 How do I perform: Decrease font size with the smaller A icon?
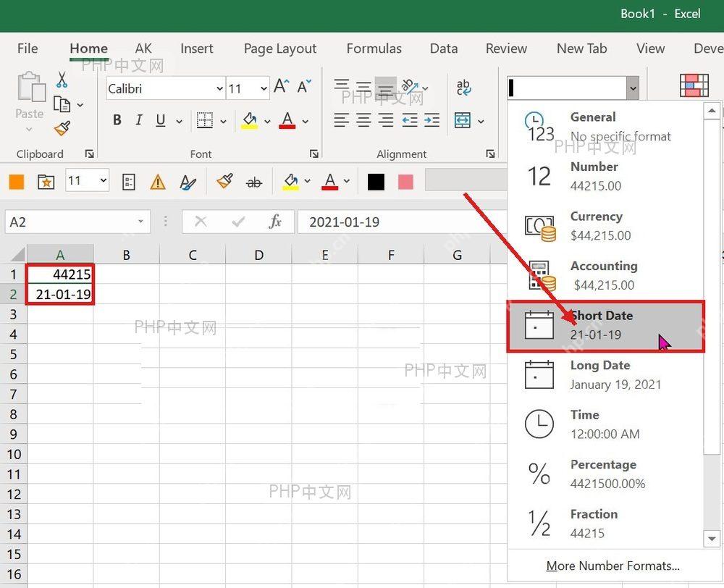304,86
